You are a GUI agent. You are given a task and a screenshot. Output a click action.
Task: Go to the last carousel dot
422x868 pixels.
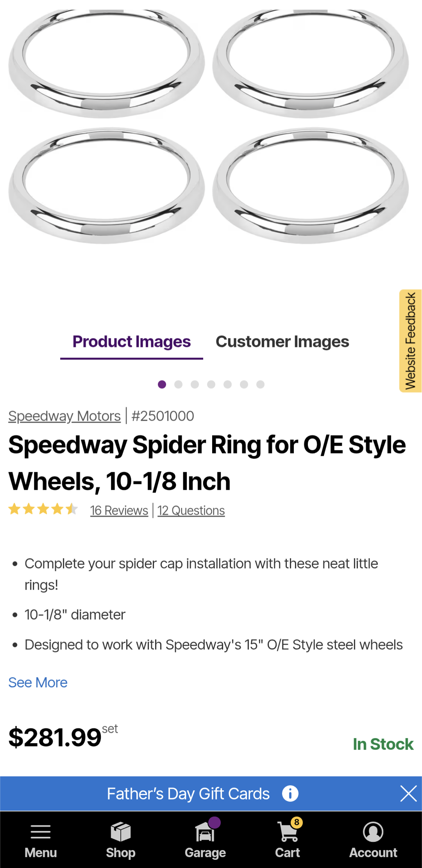tap(261, 384)
